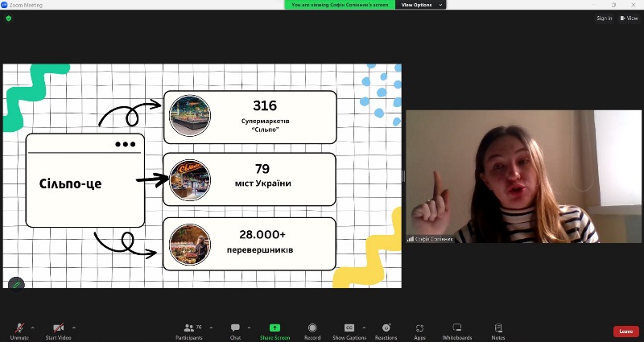This screenshot has height=342, width=644.
Task: Click the 'Сільпо-це' heading
Action: pos(70,183)
